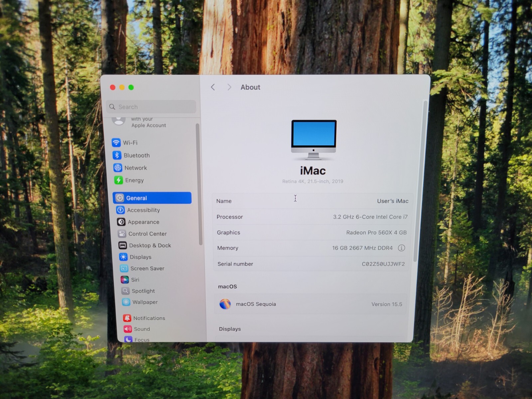
Task: Click the iMac computer image
Action: [314, 140]
